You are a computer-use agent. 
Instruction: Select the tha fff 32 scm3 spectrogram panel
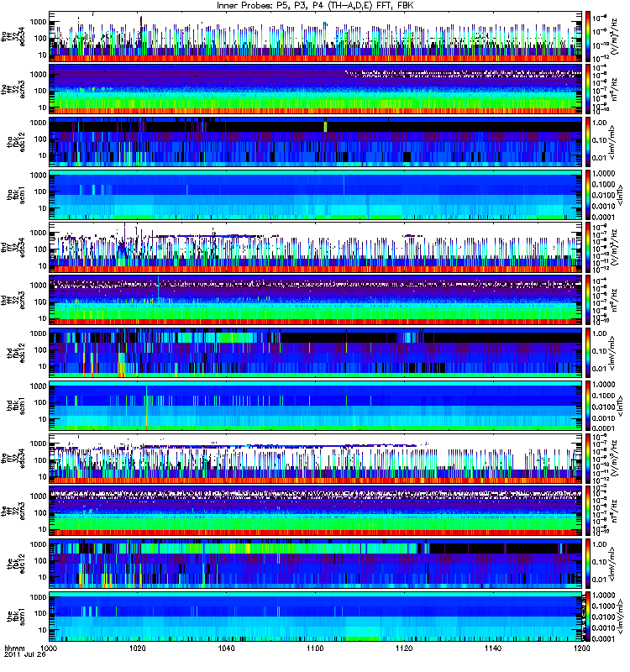(x=316, y=90)
